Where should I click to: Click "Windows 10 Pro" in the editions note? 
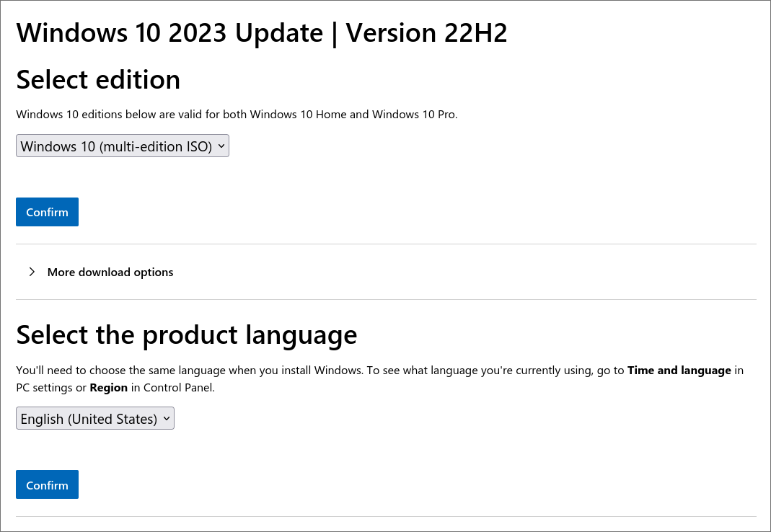(x=414, y=114)
